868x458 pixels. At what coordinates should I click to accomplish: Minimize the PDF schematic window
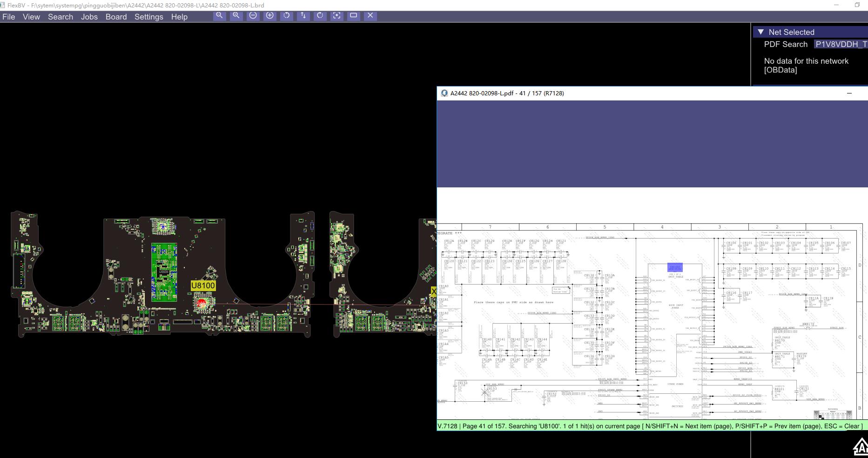[x=849, y=93]
